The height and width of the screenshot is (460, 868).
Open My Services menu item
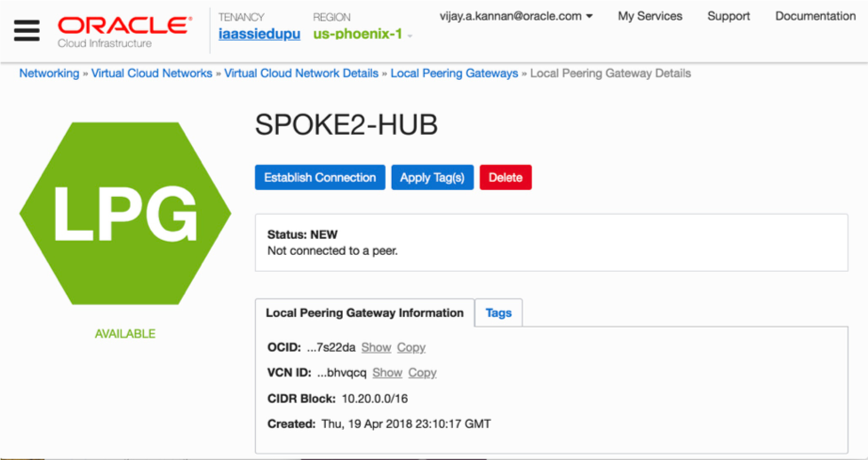[x=649, y=16]
